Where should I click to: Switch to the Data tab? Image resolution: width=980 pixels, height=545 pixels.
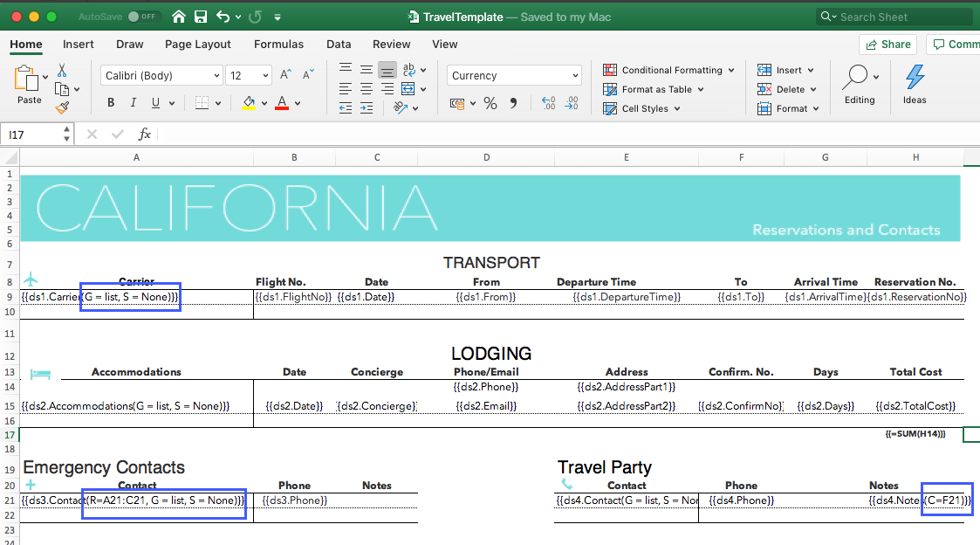click(339, 45)
